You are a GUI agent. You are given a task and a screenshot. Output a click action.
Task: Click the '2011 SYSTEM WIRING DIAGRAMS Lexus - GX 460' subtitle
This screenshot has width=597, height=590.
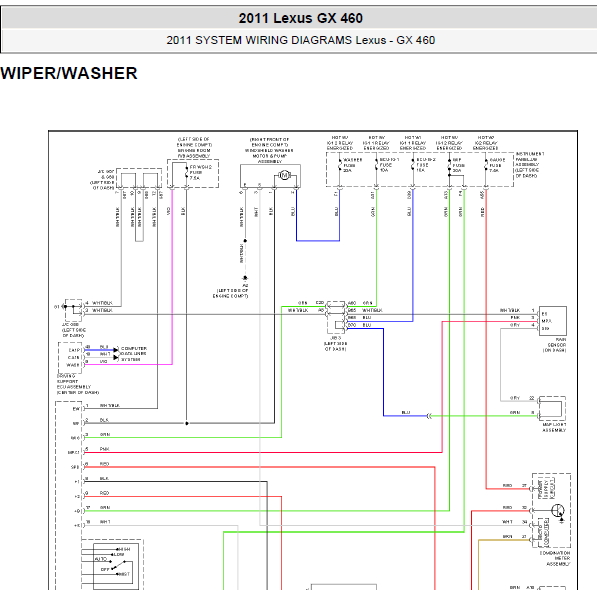tap(300, 40)
